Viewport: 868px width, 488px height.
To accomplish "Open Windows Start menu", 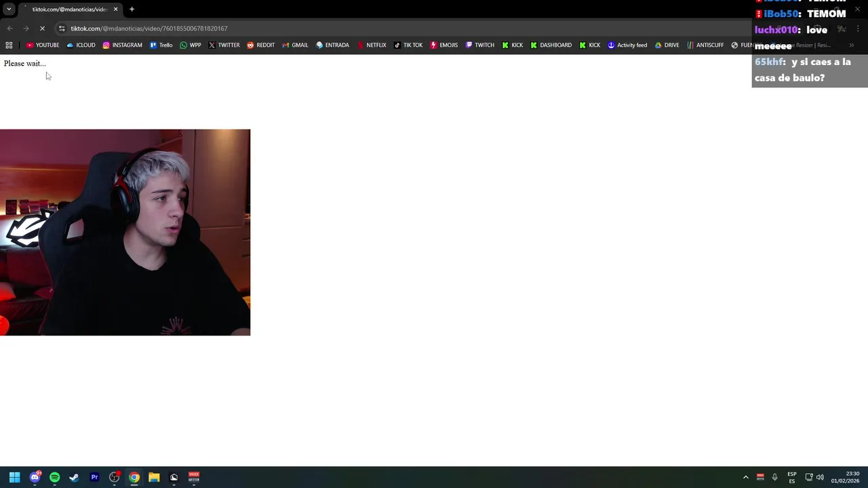I will [x=15, y=477].
